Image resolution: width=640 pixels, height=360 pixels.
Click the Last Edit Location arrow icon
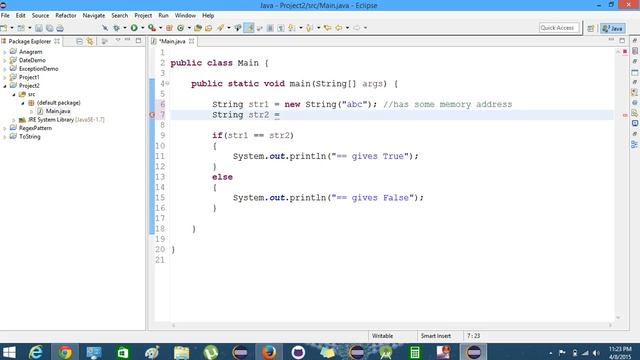tap(327, 28)
